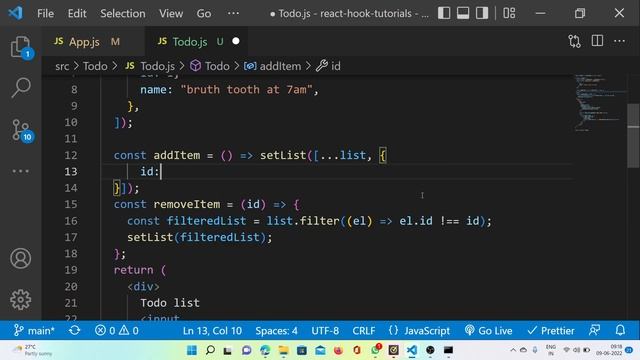Select Todo symbol in breadcrumb

(x=217, y=66)
